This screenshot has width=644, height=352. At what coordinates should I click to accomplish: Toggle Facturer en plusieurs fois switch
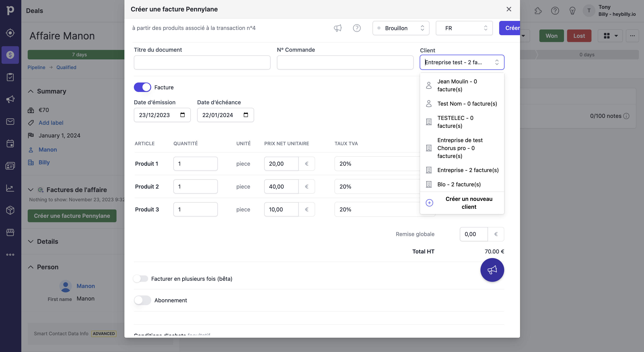pyautogui.click(x=141, y=279)
